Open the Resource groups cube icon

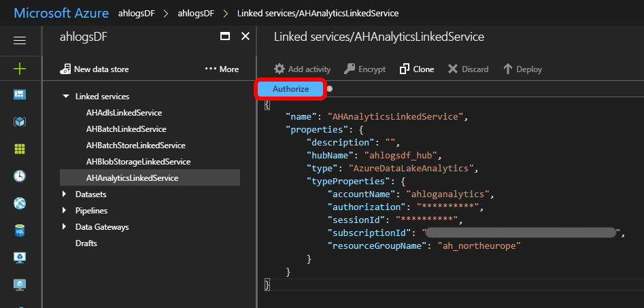[20, 122]
